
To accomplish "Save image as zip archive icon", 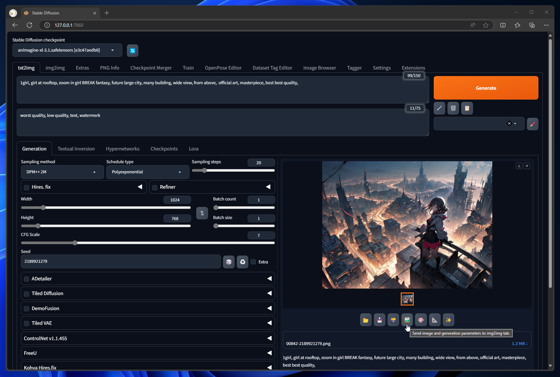I will (x=393, y=320).
